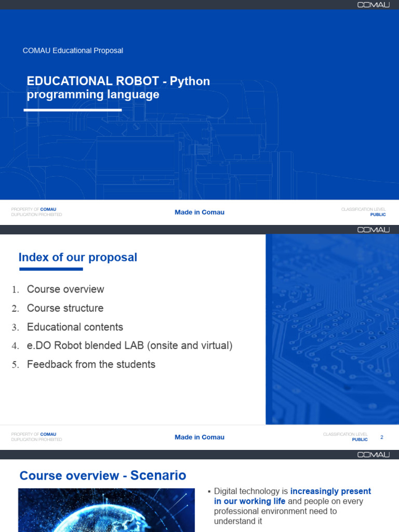Image resolution: width=399 pixels, height=532 pixels.
Task: Click the COMAU logo above the title slide
Action: tap(373, 5)
